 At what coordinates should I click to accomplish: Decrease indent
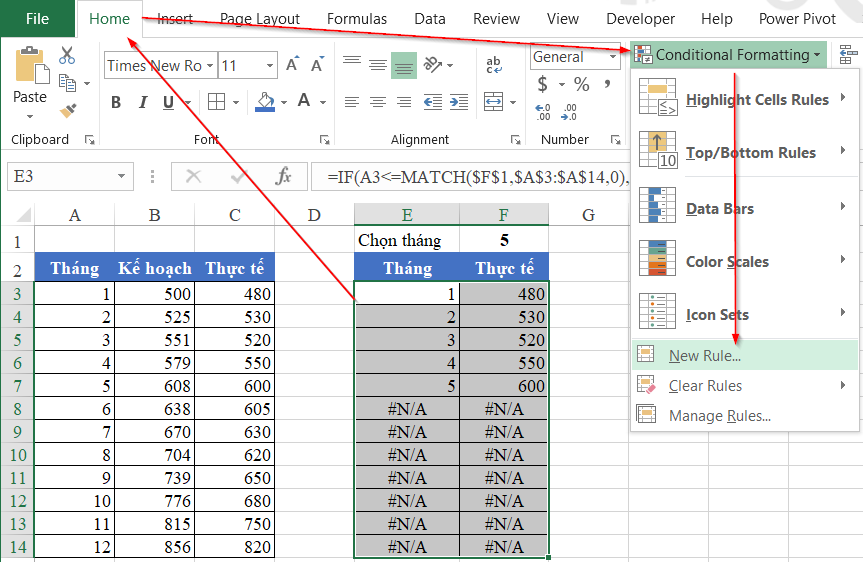click(433, 102)
